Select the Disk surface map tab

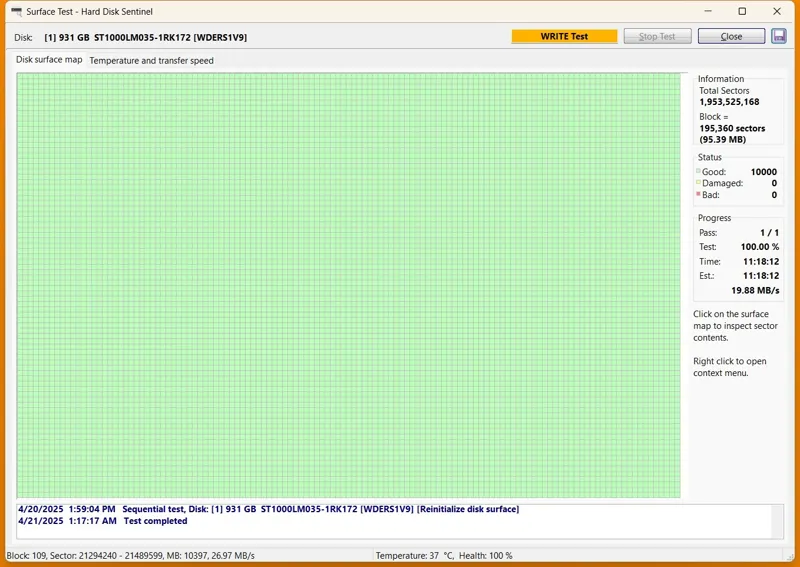(x=49, y=60)
